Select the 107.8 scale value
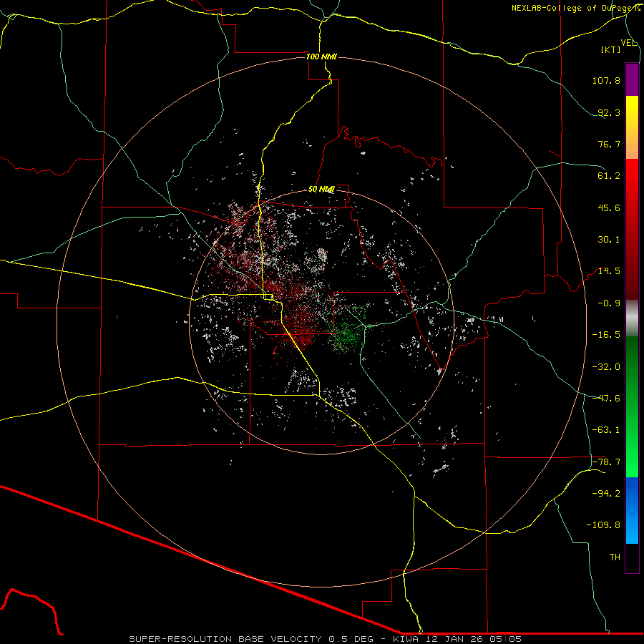 point(606,81)
